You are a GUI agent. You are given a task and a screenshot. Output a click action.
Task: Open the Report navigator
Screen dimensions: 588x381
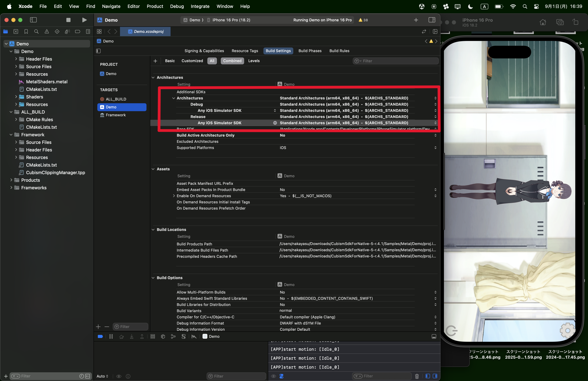[88, 31]
